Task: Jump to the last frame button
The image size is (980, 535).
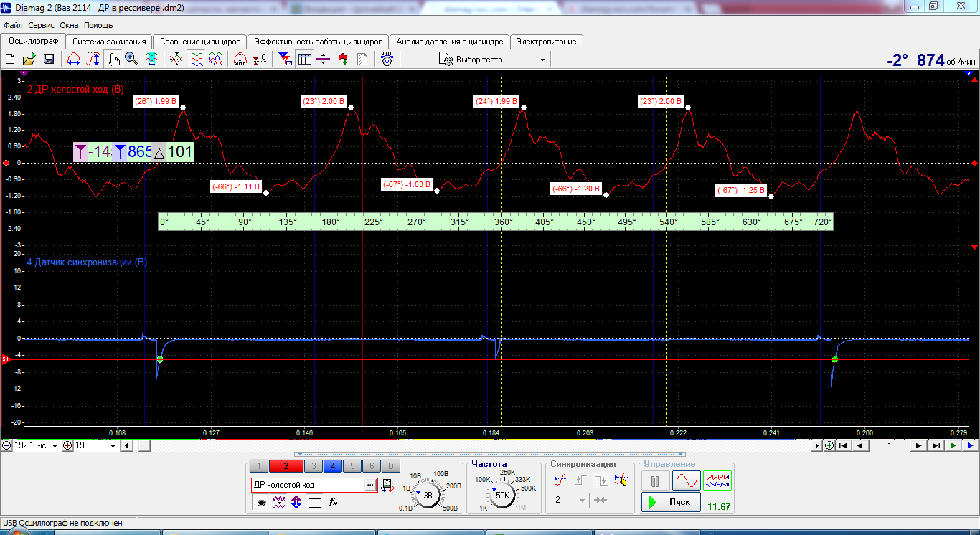Action: pyautogui.click(x=936, y=445)
